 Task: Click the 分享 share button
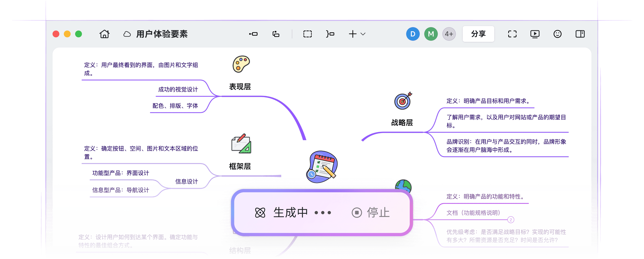tap(478, 34)
